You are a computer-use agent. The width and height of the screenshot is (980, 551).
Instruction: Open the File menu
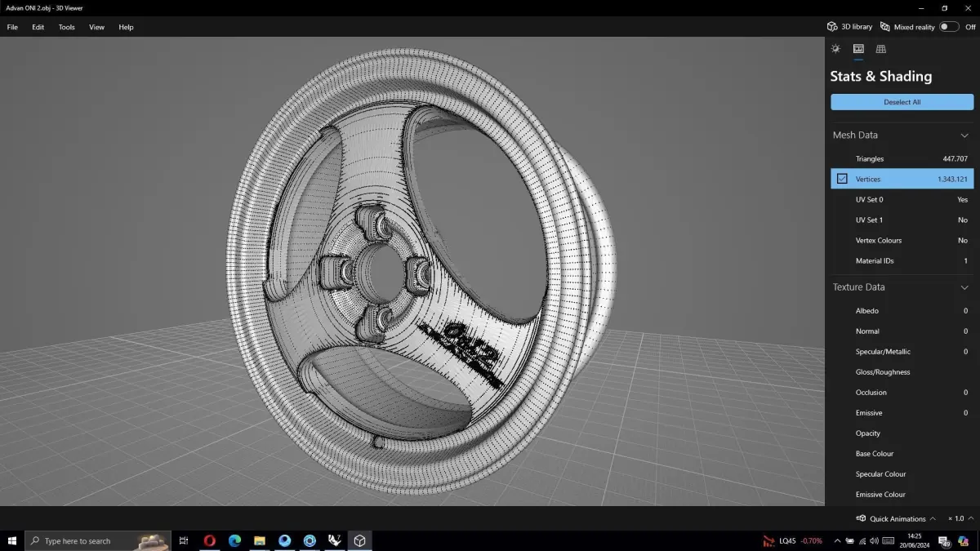click(12, 27)
